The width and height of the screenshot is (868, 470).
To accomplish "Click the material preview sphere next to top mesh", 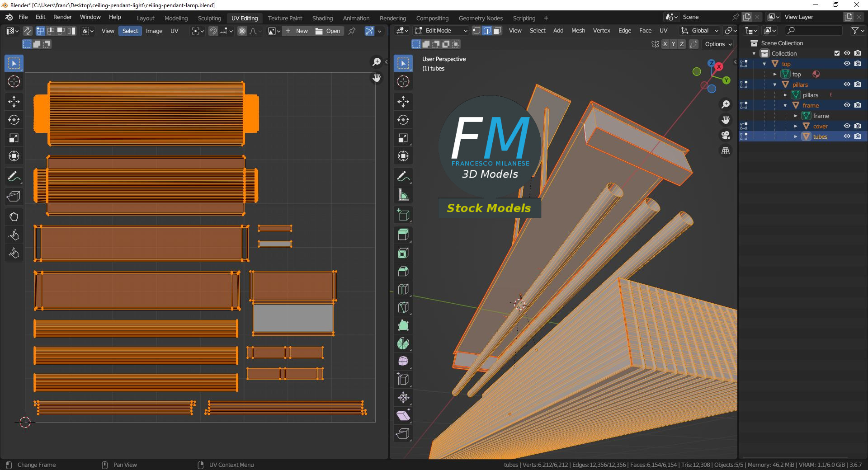I will (x=816, y=74).
